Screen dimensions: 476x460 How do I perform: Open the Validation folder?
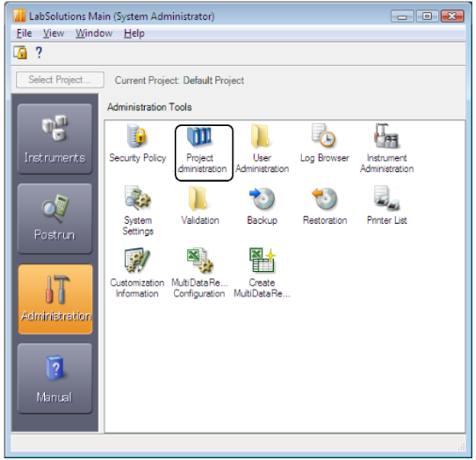click(x=199, y=206)
